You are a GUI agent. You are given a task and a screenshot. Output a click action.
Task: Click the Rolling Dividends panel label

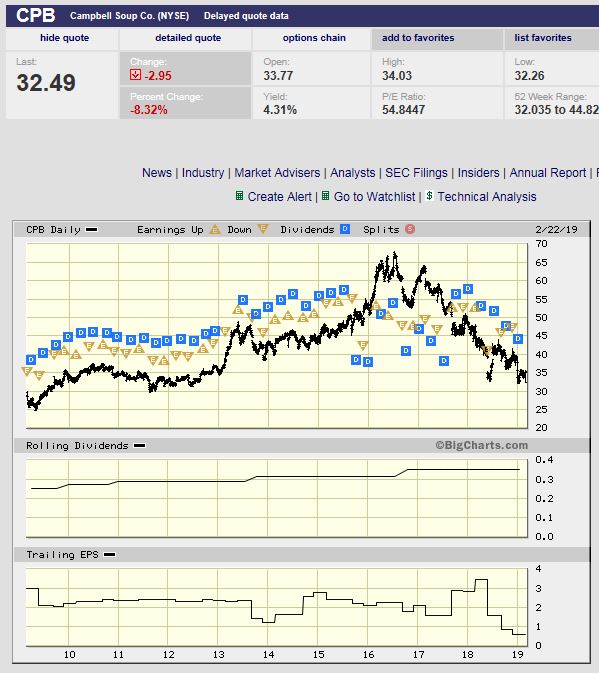point(77,446)
